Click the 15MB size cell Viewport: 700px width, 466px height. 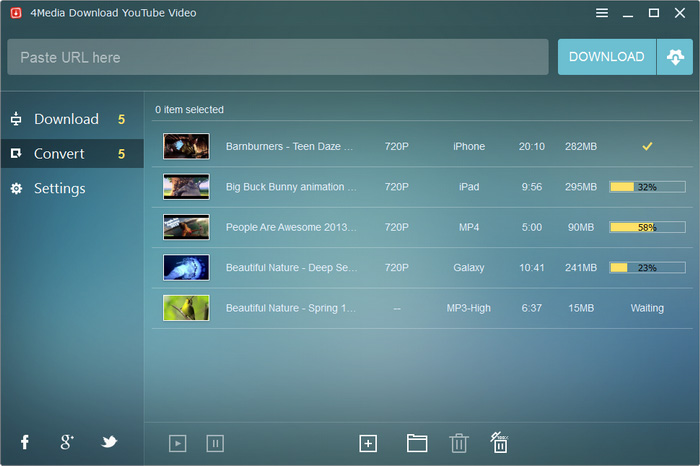coord(581,308)
